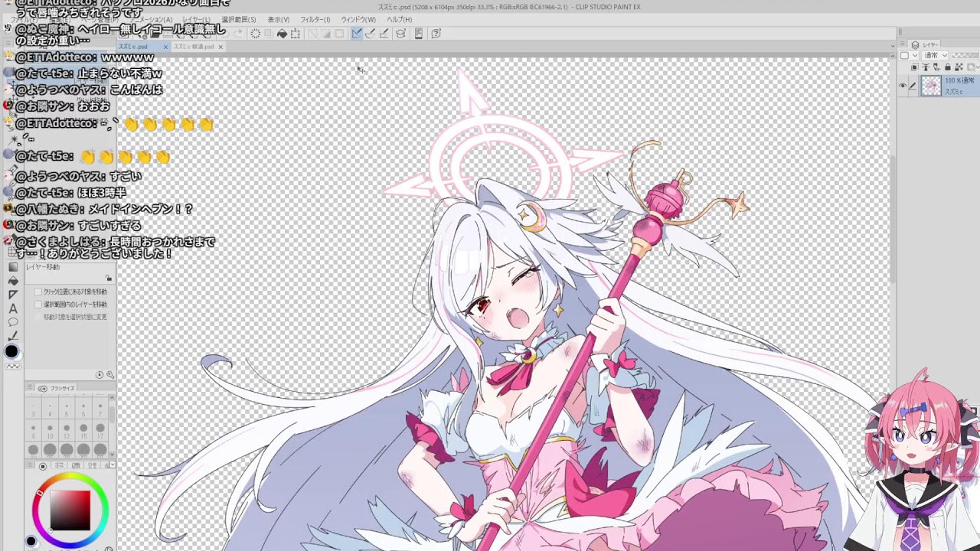Image resolution: width=980 pixels, height=551 pixels.
Task: Click Set as reference layer lighthouse icon
Action: coord(926,67)
